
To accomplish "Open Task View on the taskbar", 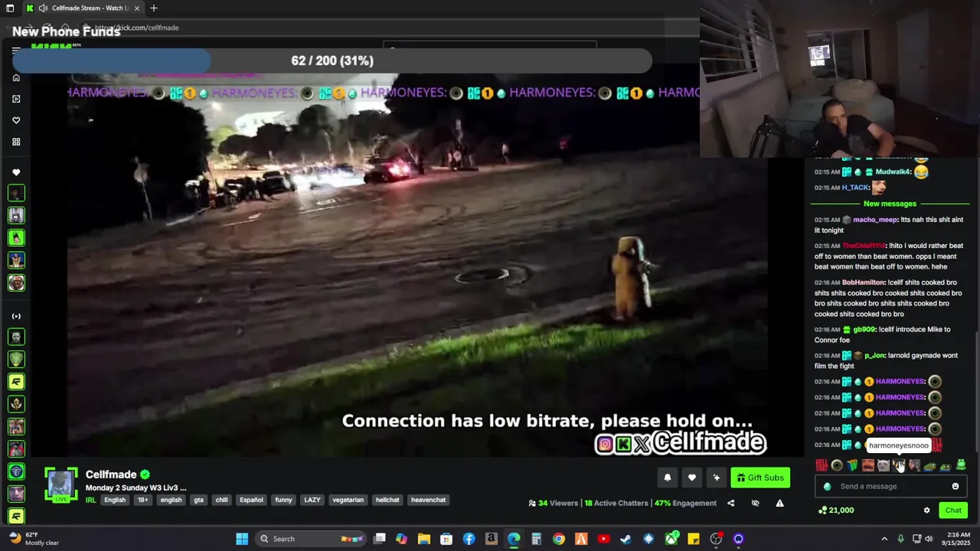I will [x=379, y=539].
